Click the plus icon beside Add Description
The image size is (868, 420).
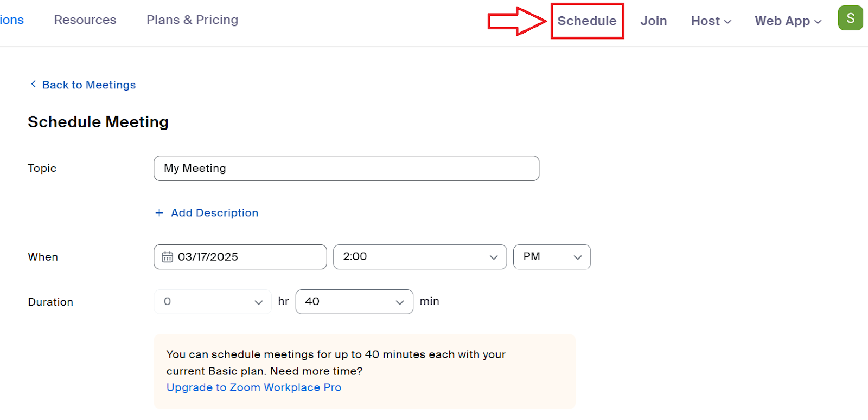click(159, 213)
